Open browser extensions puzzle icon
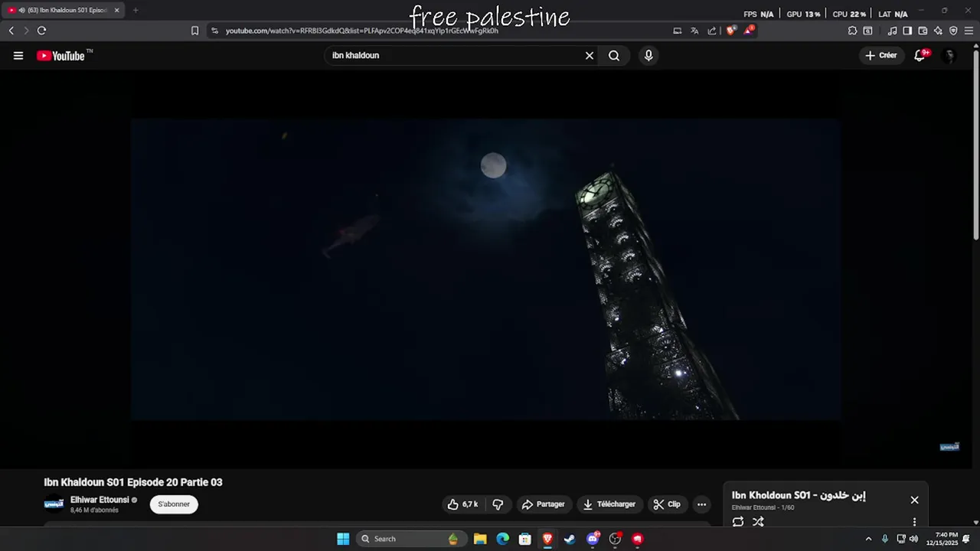 [x=852, y=31]
